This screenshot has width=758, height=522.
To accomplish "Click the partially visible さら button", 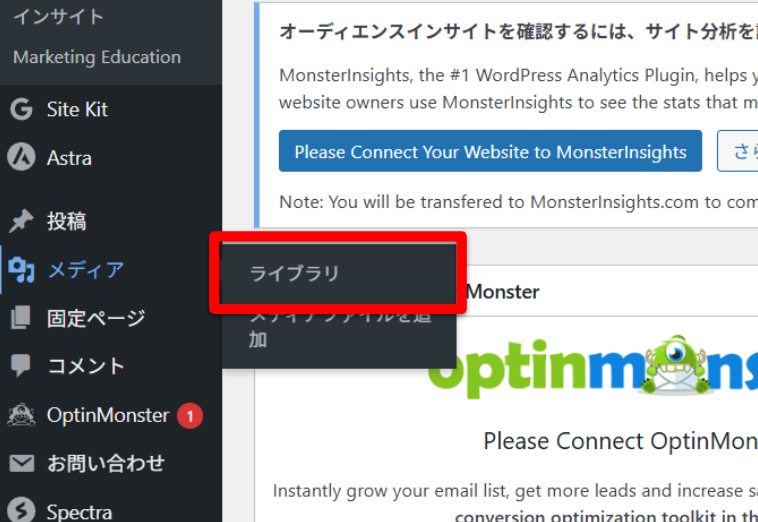I will point(738,151).
